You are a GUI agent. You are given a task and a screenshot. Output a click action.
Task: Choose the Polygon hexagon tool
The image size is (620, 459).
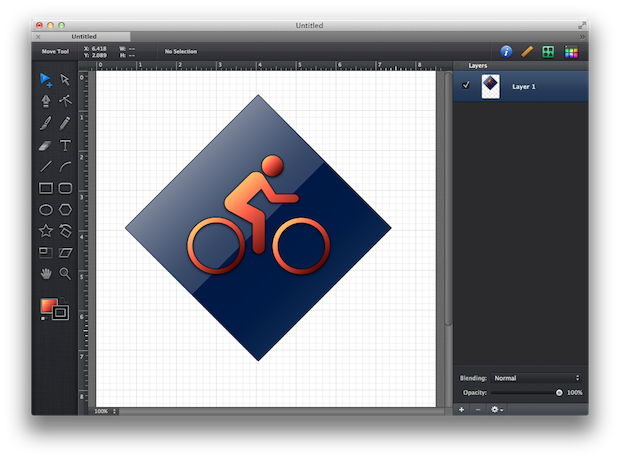tap(65, 210)
